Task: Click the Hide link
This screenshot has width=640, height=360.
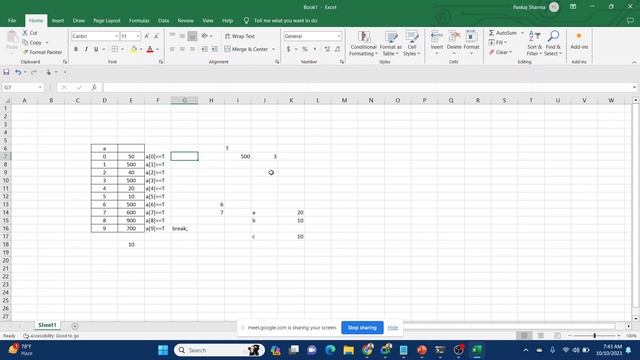Action: click(393, 328)
